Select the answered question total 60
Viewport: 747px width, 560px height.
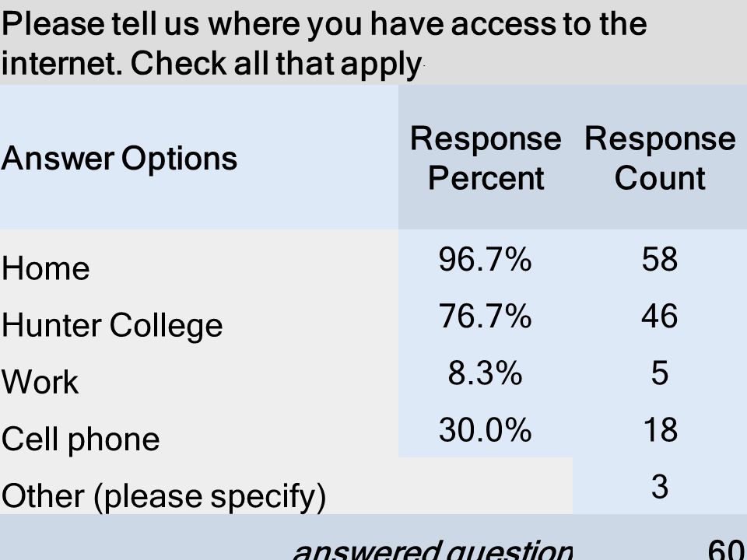click(727, 550)
